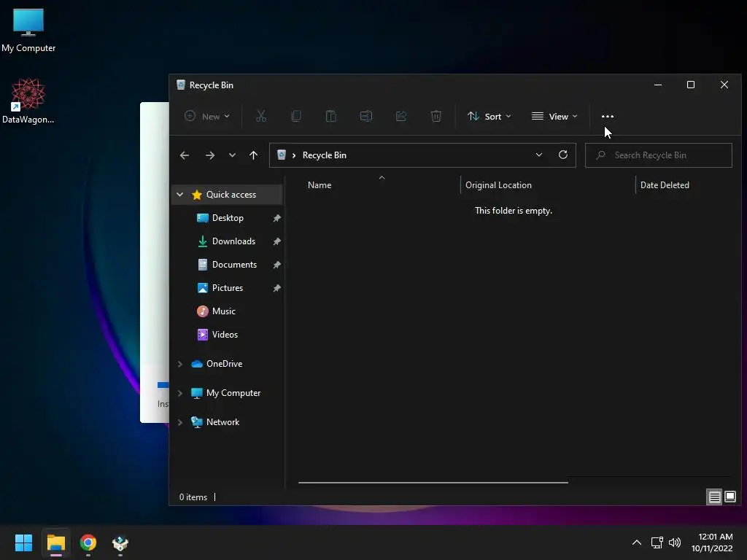The height and width of the screenshot is (560, 747).
Task: Select My Computer in navigation pane
Action: click(x=233, y=393)
